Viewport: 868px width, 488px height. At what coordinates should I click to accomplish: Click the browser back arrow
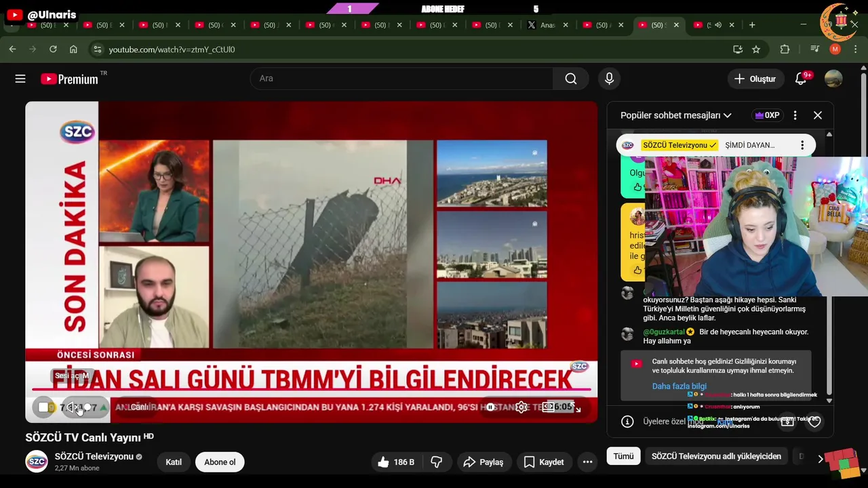click(12, 49)
